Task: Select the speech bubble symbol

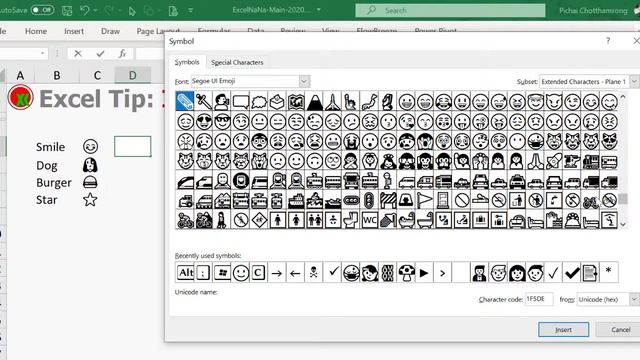Action: pyautogui.click(x=240, y=101)
